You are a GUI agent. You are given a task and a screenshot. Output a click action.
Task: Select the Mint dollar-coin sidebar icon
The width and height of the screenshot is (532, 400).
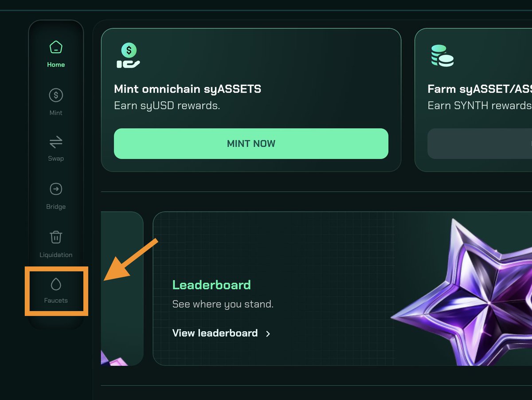pyautogui.click(x=56, y=95)
